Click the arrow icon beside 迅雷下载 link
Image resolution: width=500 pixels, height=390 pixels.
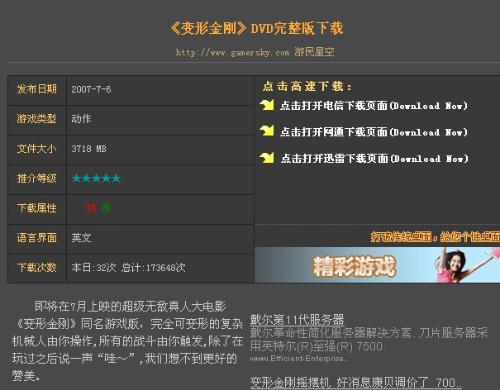(x=267, y=158)
